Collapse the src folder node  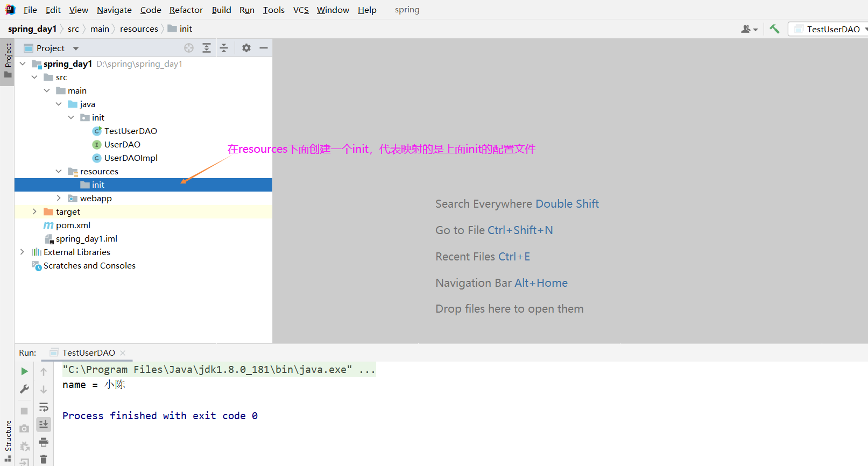click(34, 77)
